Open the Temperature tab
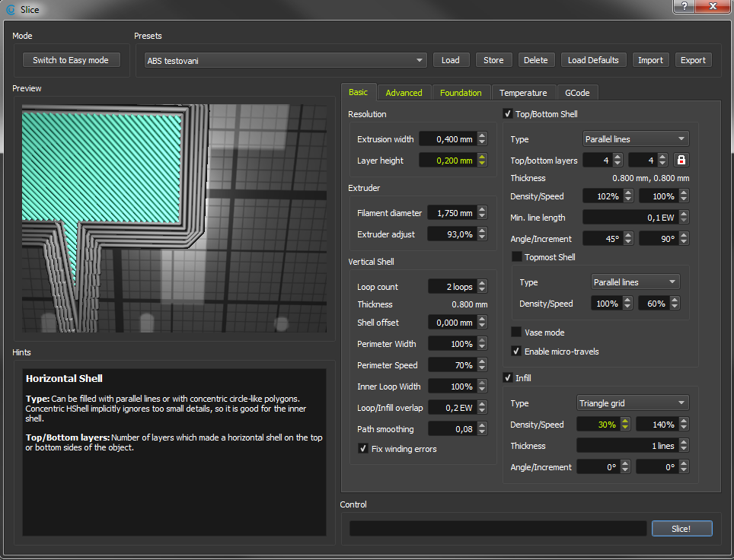The height and width of the screenshot is (560, 734). pos(523,93)
